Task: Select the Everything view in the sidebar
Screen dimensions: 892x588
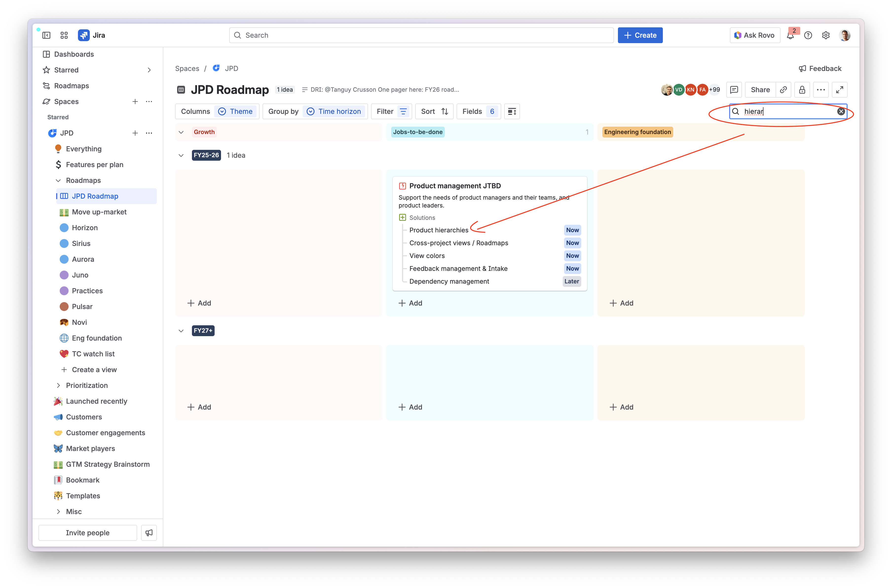Action: (x=84, y=149)
